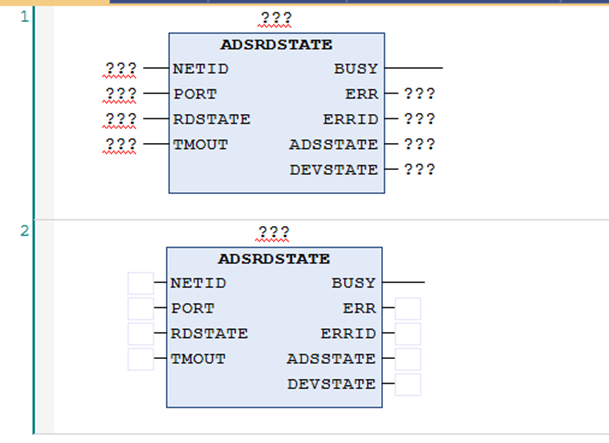Click the ??? instance name above network 2 block
This screenshot has height=443, width=609.
coord(274,233)
